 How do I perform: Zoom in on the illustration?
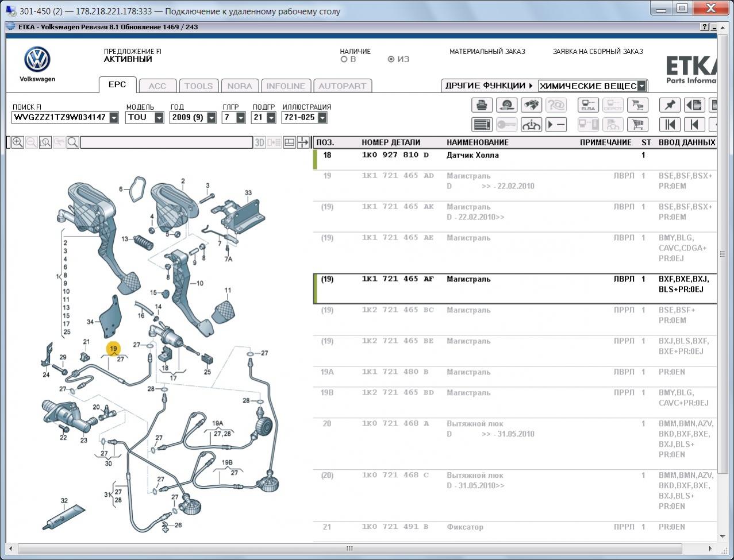[x=18, y=142]
